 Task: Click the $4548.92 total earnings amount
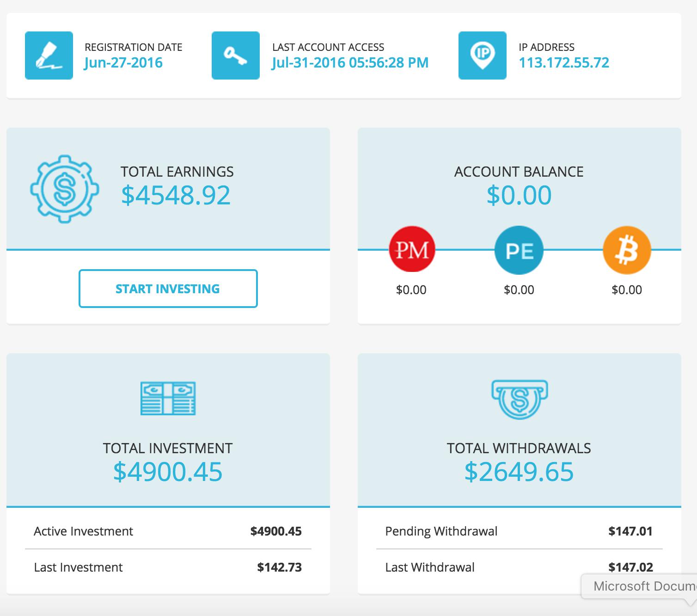pos(176,195)
